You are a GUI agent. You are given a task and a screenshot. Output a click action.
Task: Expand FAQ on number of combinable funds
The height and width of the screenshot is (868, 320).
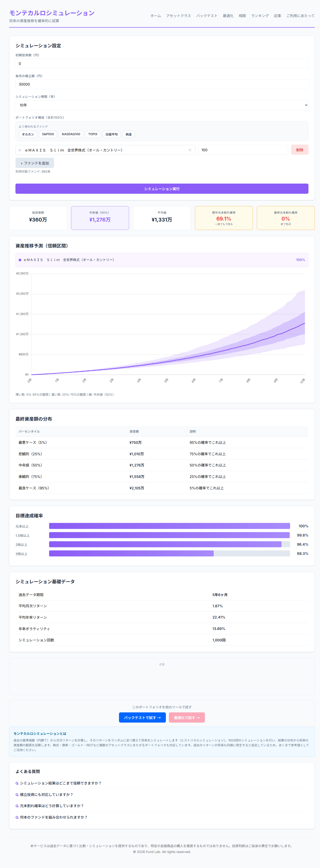(x=51, y=817)
